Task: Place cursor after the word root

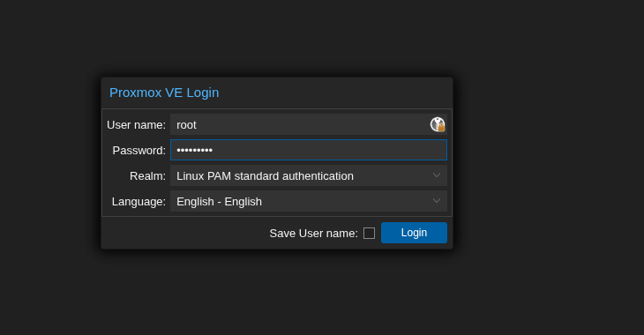Action: click(x=198, y=125)
